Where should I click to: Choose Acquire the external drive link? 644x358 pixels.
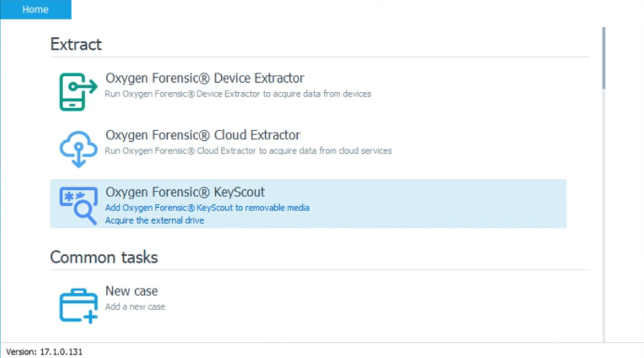point(154,221)
